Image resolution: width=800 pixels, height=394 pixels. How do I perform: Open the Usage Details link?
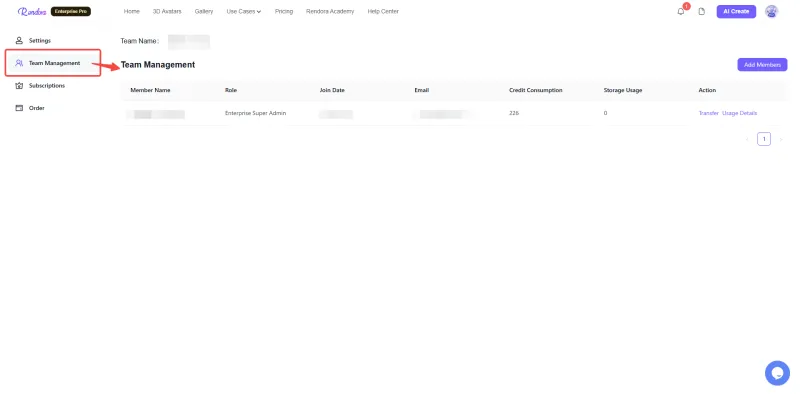pyautogui.click(x=739, y=113)
